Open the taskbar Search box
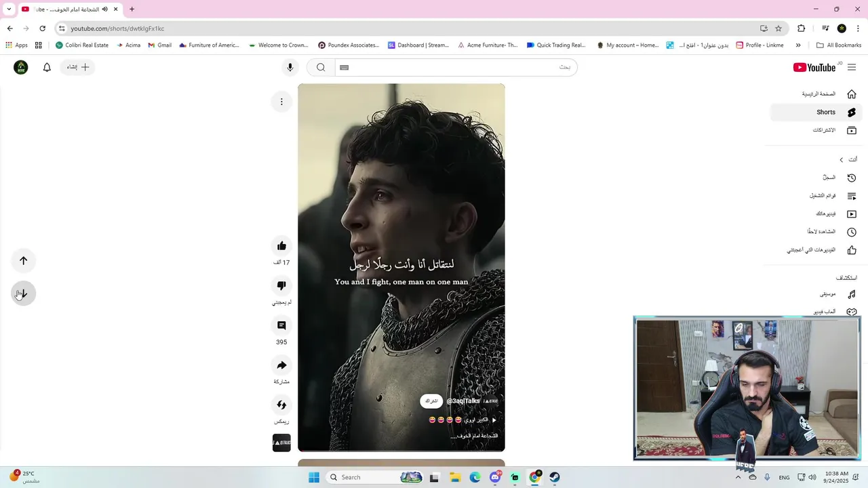868x488 pixels. [x=374, y=477]
